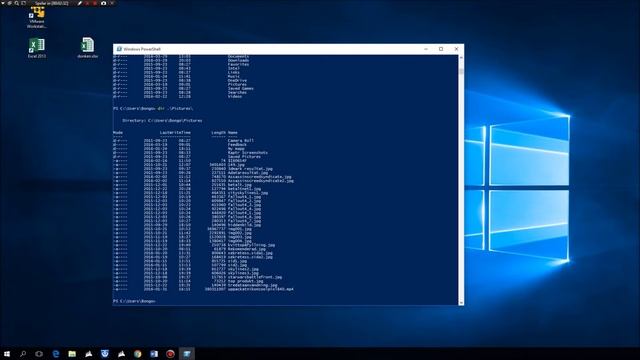Maximize the Windows PowerShell window
The width and height of the screenshot is (640, 360).
click(441, 49)
